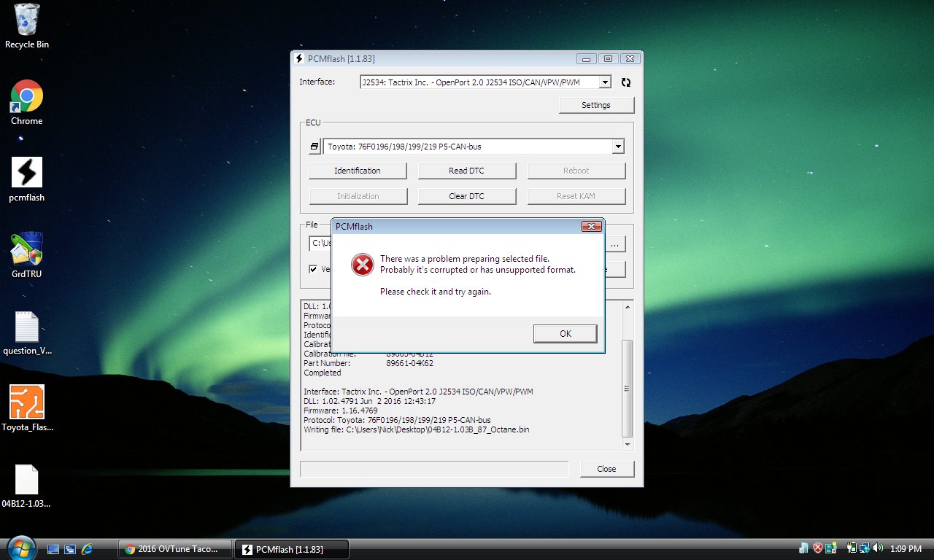Click the 'Writing file' log line
Viewport: 934px width, 560px height.
tap(417, 429)
